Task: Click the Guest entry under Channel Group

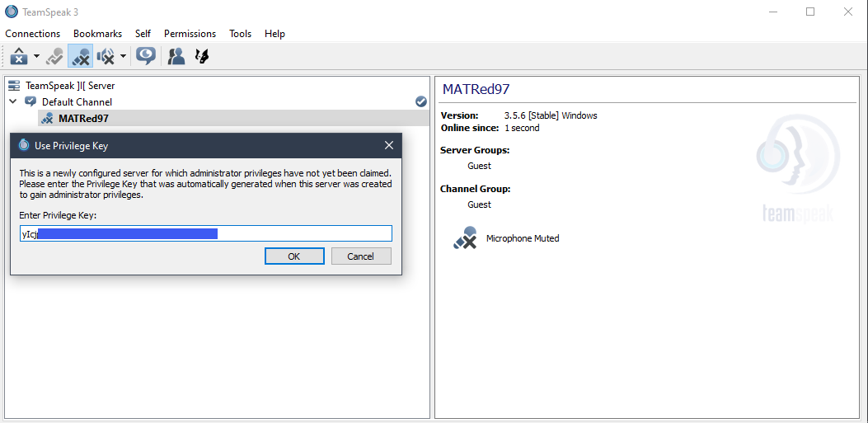Action: [480, 204]
